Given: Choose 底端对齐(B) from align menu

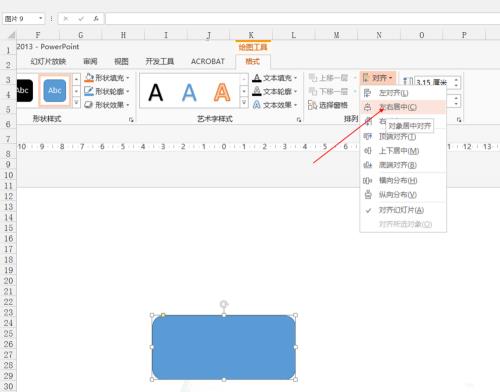Looking at the screenshot, I should click(x=403, y=165).
